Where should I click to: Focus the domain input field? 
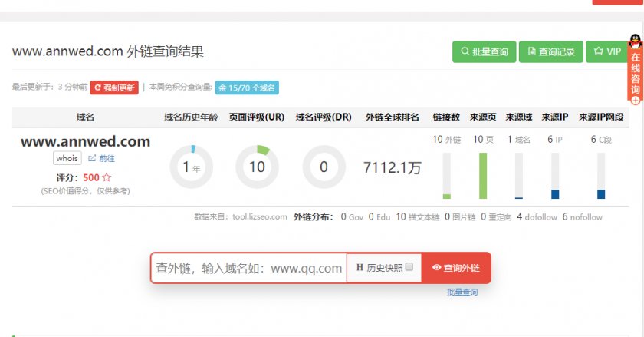pos(248,268)
